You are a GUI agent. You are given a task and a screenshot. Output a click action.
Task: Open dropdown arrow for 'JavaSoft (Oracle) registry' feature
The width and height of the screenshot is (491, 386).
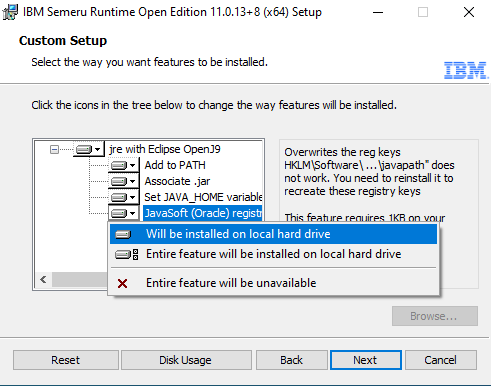[x=133, y=213]
